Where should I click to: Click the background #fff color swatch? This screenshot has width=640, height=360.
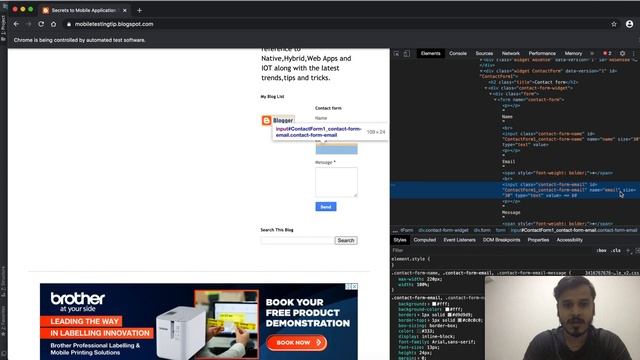point(434,304)
